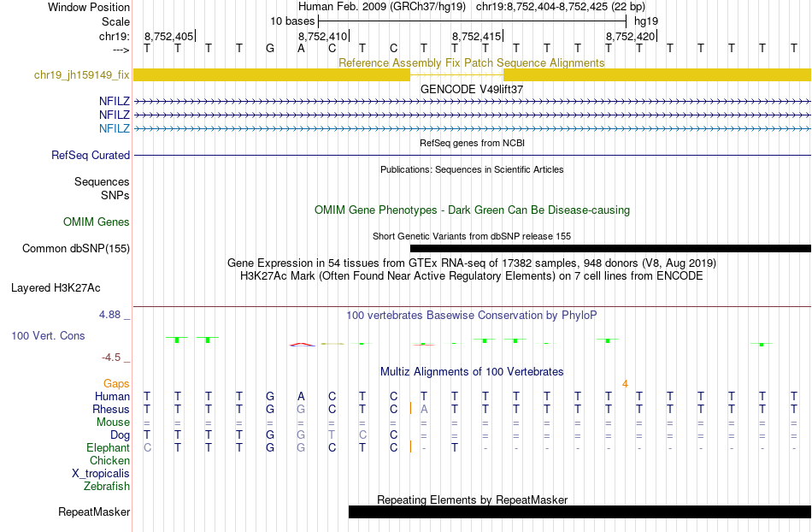Click the chr19_jh159149_fix track label
Viewport: 812px width, 532px height.
pos(82,75)
